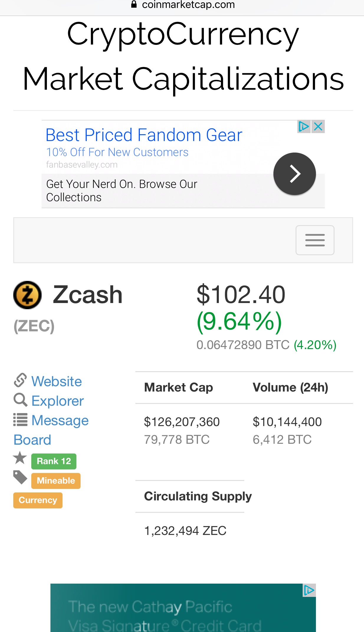This screenshot has height=632, width=364.
Task: Click the Zcash coin logo
Action: click(x=27, y=295)
